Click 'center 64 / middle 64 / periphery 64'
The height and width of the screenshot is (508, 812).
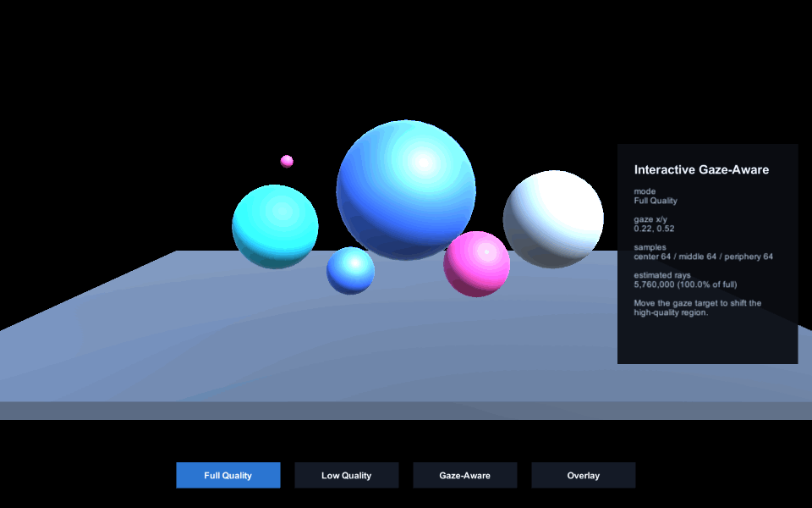pos(703,257)
